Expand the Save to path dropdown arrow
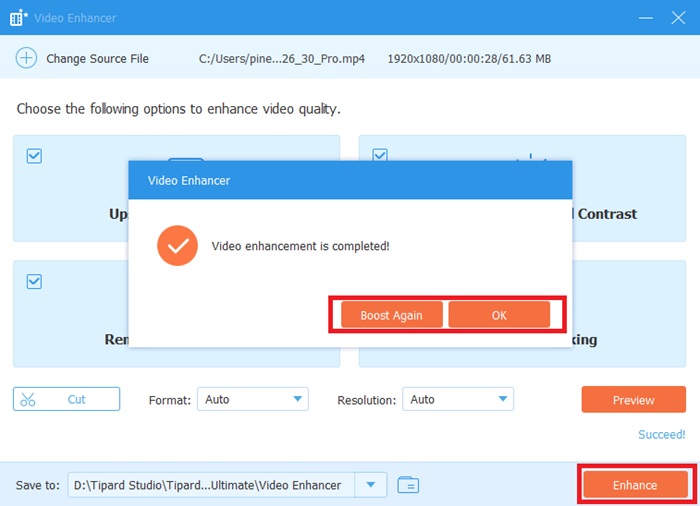700x506 pixels. [371, 485]
